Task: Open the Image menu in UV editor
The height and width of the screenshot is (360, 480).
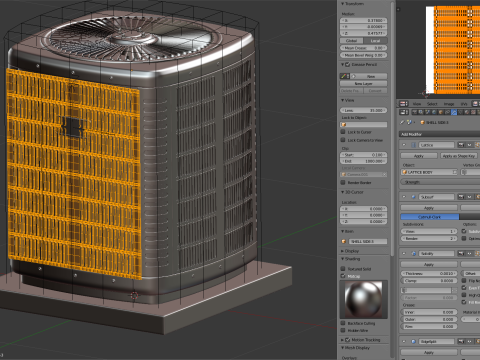Action: (x=449, y=104)
